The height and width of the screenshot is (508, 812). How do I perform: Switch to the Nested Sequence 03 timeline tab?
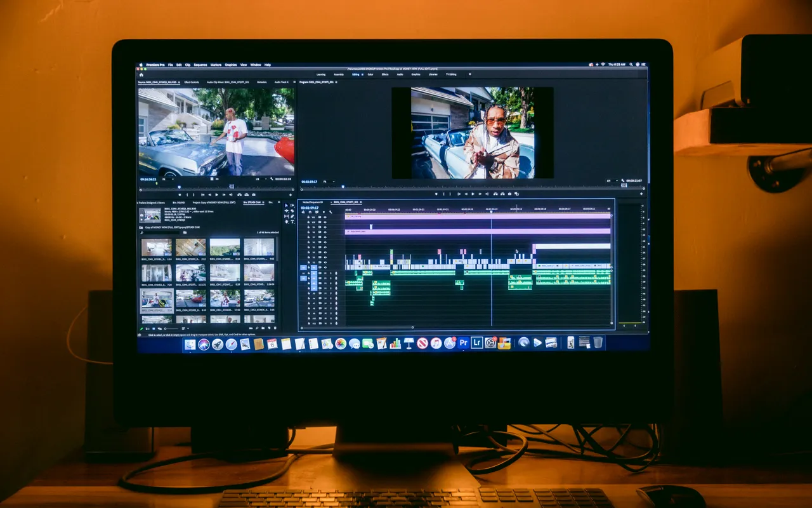tap(313, 202)
